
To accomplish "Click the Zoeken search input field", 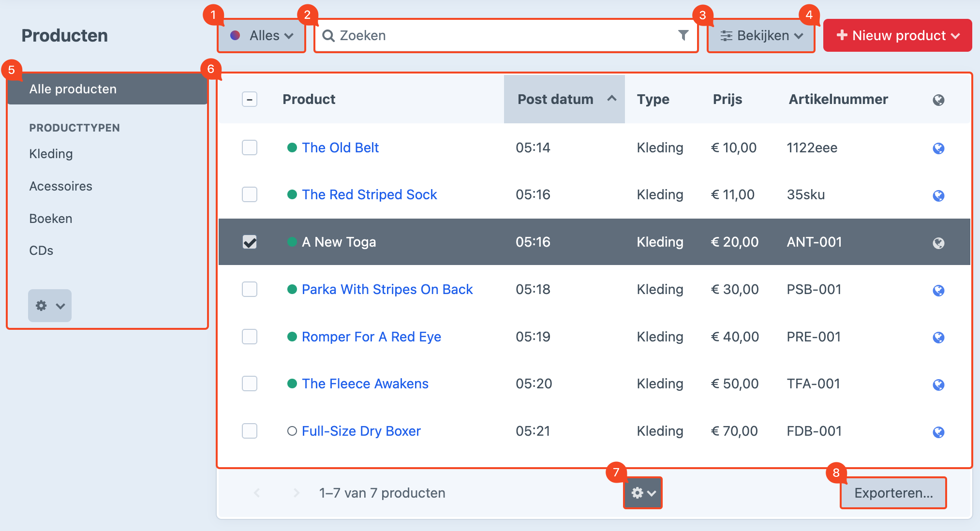I will 503,36.
